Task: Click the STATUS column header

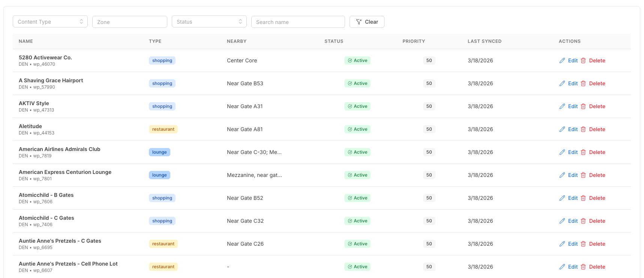Action: pos(334,41)
